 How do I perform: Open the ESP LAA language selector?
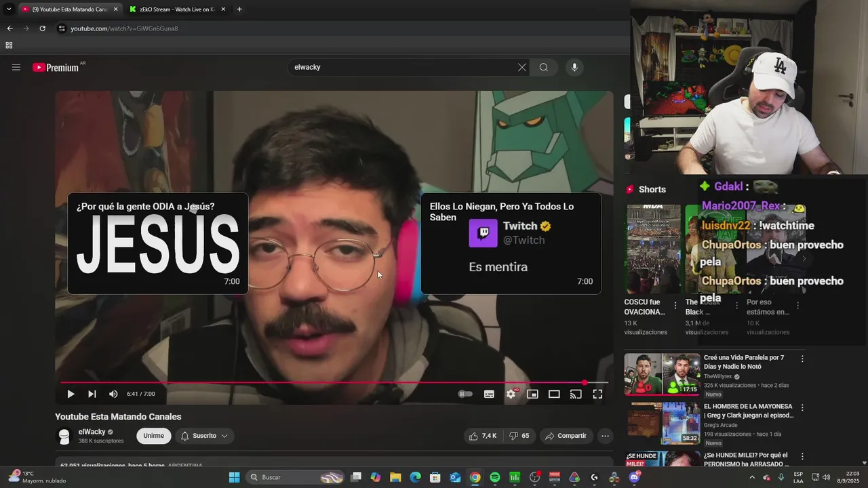pos(798,477)
